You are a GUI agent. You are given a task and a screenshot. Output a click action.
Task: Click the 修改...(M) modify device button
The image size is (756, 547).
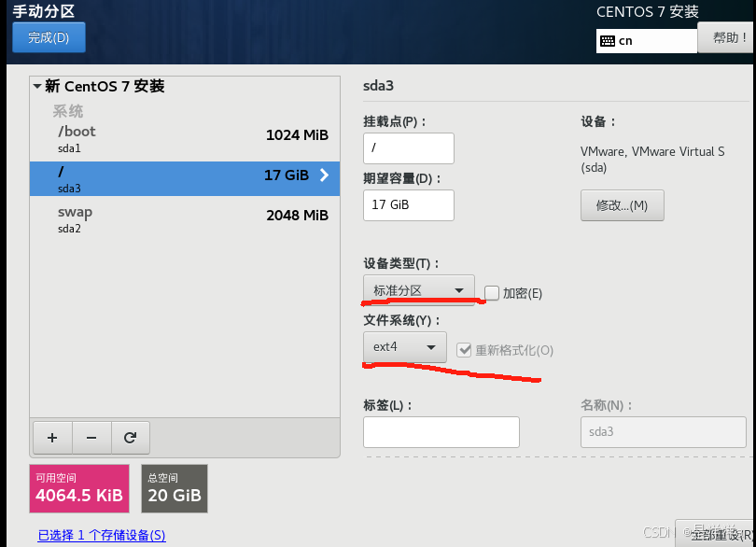click(622, 205)
